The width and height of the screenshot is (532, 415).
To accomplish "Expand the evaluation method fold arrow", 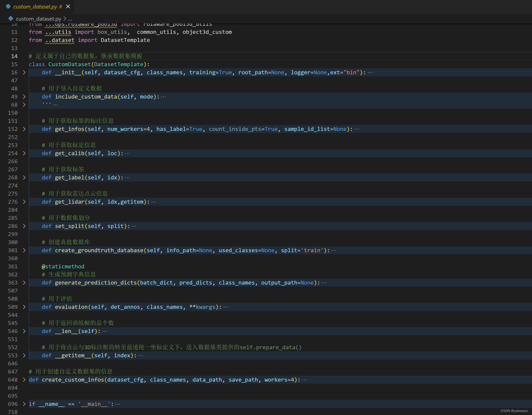I will coord(24,307).
